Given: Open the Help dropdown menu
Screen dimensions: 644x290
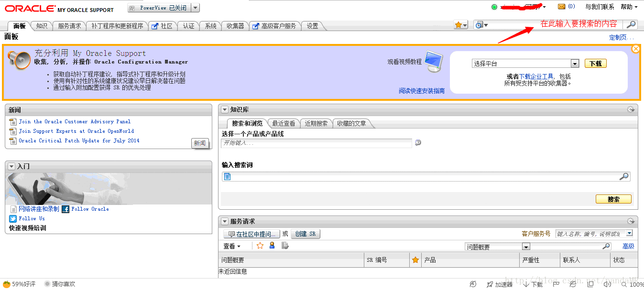Looking at the screenshot, I should click(x=629, y=7).
